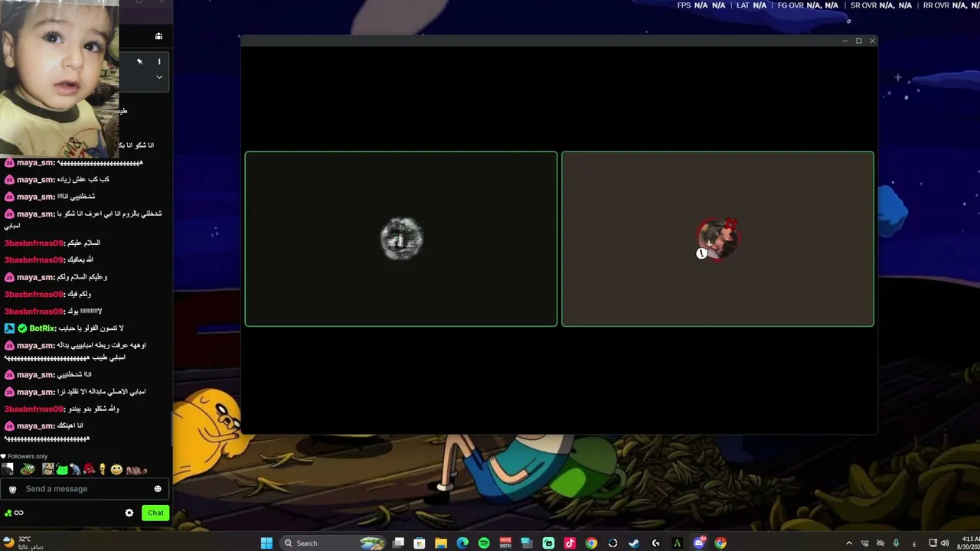
Task: Pick the Pepe frog emote
Action: pos(28,469)
